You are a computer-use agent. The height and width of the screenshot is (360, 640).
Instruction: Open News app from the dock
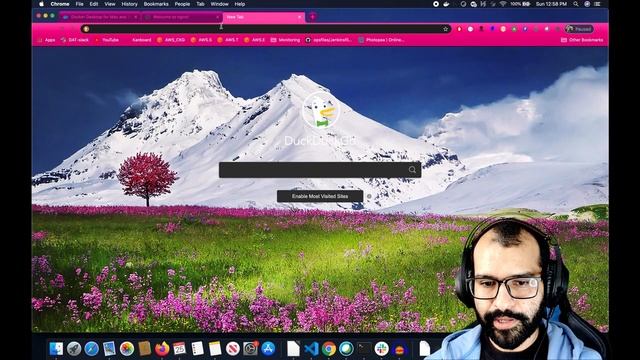tap(233, 349)
